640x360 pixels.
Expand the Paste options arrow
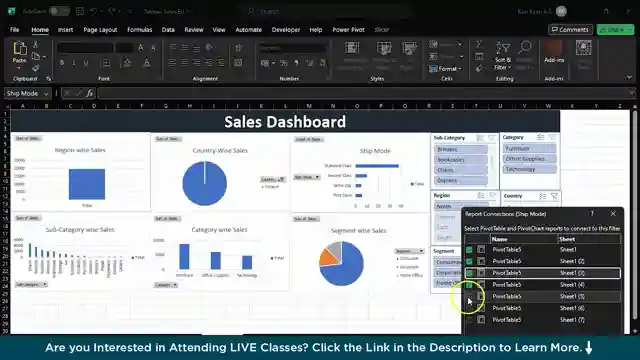pos(19,68)
